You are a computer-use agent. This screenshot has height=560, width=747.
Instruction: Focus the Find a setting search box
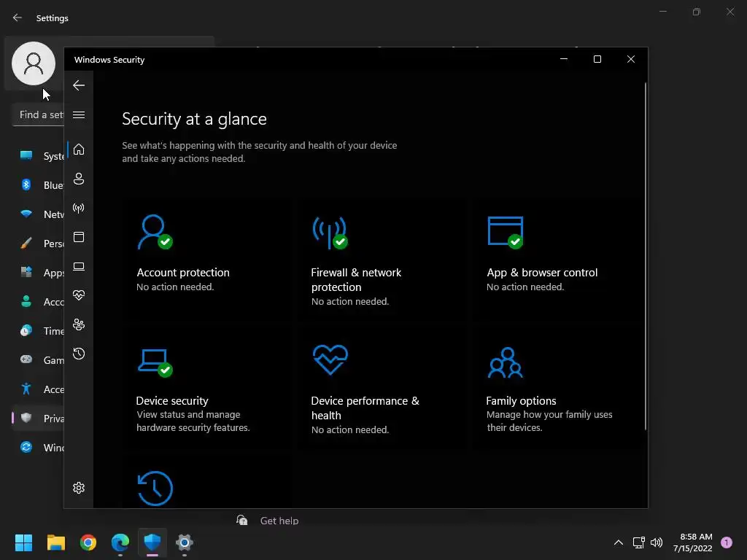tap(38, 114)
